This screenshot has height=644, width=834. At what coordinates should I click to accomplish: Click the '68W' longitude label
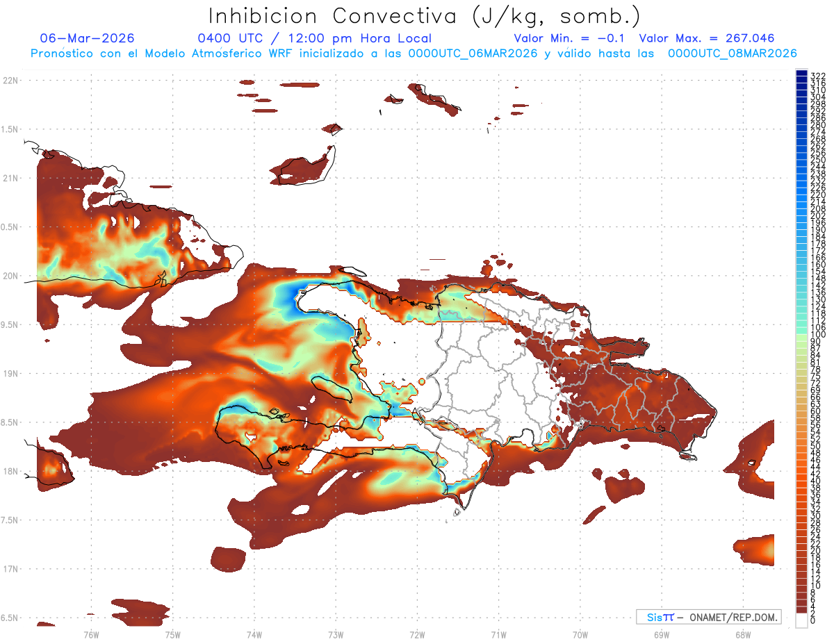[742, 634]
